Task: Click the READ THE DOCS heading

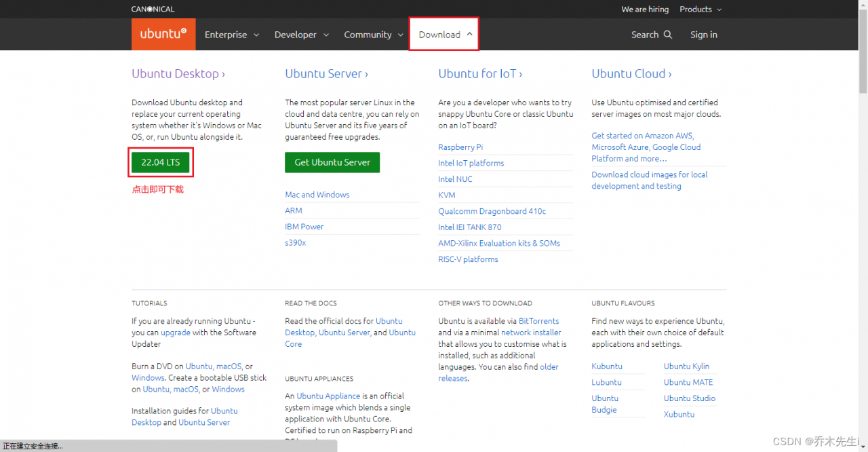Action: (311, 303)
